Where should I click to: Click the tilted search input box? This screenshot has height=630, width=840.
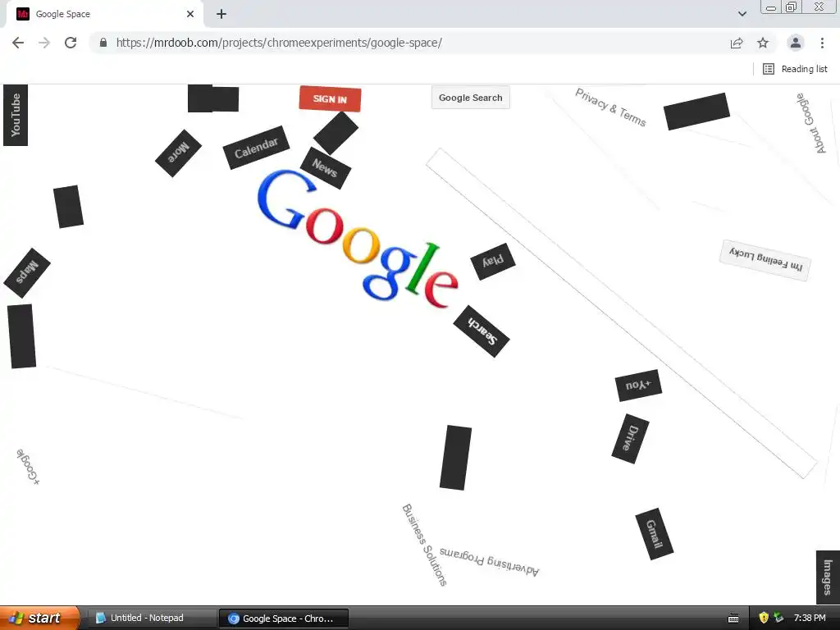point(622,313)
